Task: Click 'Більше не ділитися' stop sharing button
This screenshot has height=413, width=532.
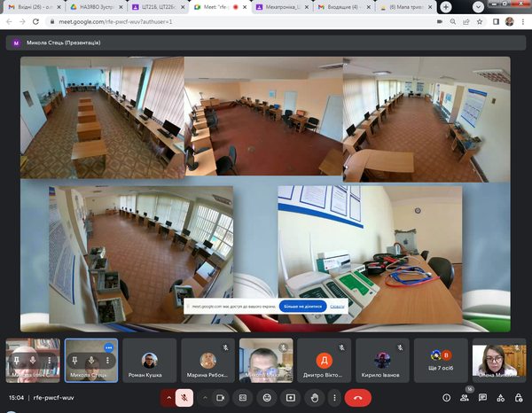Action: (302, 306)
